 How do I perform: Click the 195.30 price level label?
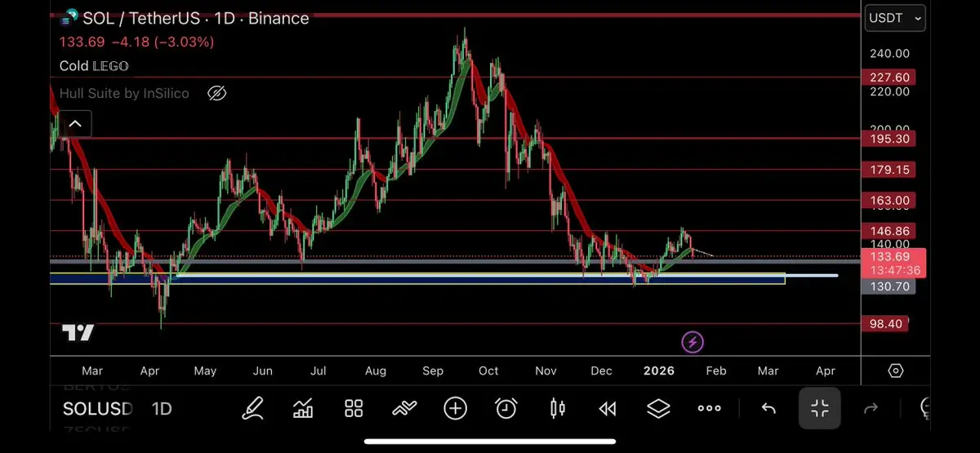click(889, 140)
